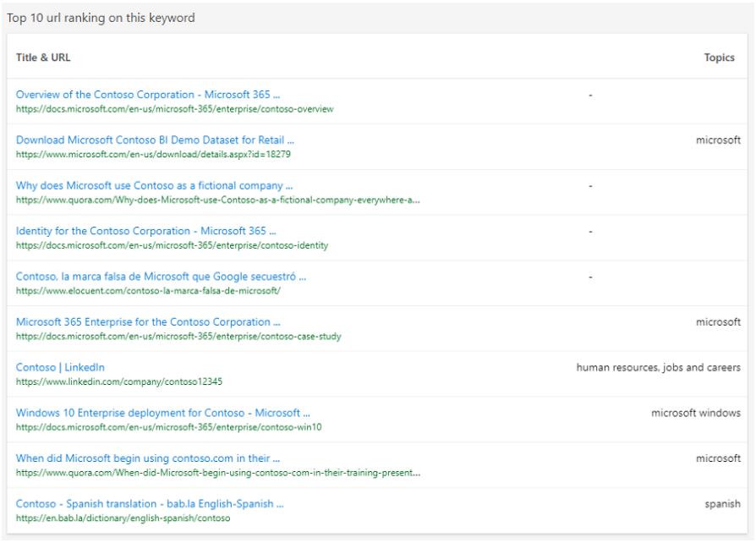Open the 'Overview of the Contoso Corporation' link
The image size is (756, 543).
[x=148, y=95]
